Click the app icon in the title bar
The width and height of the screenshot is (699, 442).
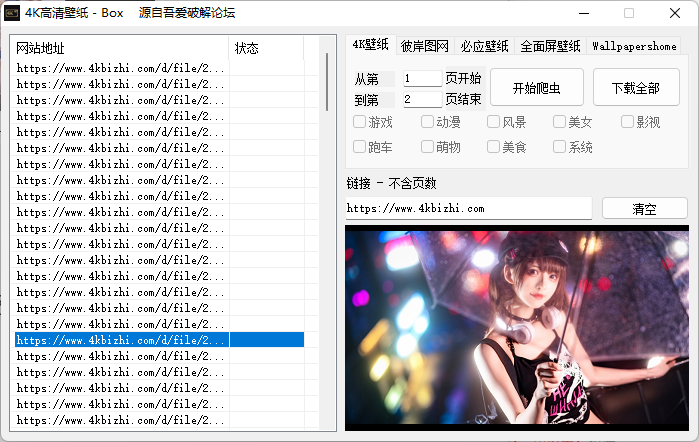point(12,13)
